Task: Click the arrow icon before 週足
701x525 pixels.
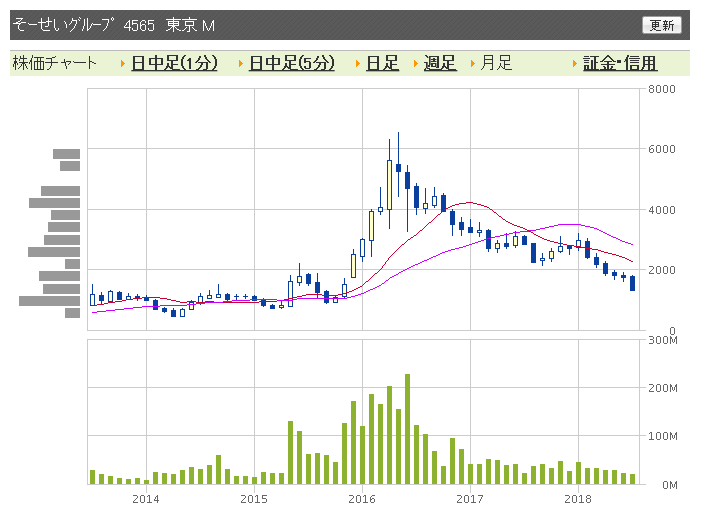Action: pos(415,64)
